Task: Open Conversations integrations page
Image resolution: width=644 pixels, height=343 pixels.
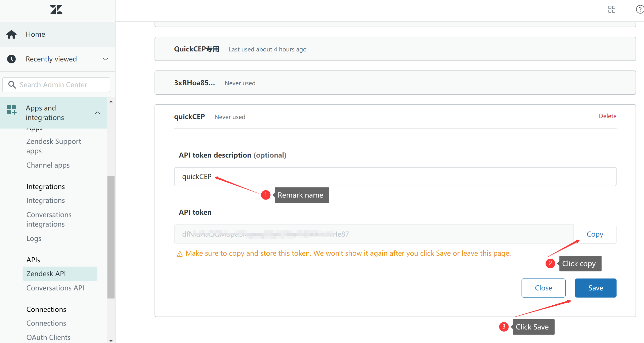Action: click(x=49, y=219)
